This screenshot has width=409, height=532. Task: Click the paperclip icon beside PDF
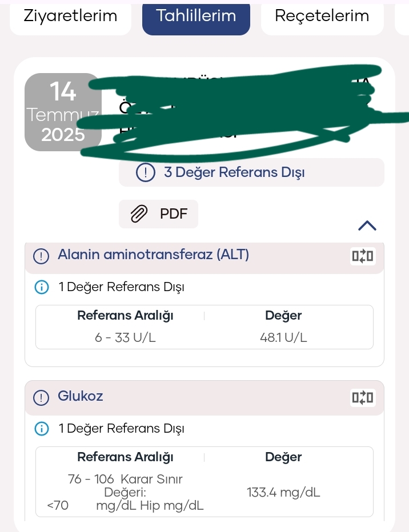139,213
